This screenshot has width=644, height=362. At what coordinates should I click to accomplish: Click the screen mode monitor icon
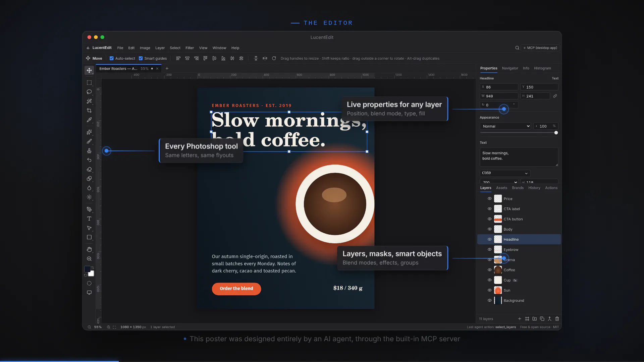click(89, 293)
